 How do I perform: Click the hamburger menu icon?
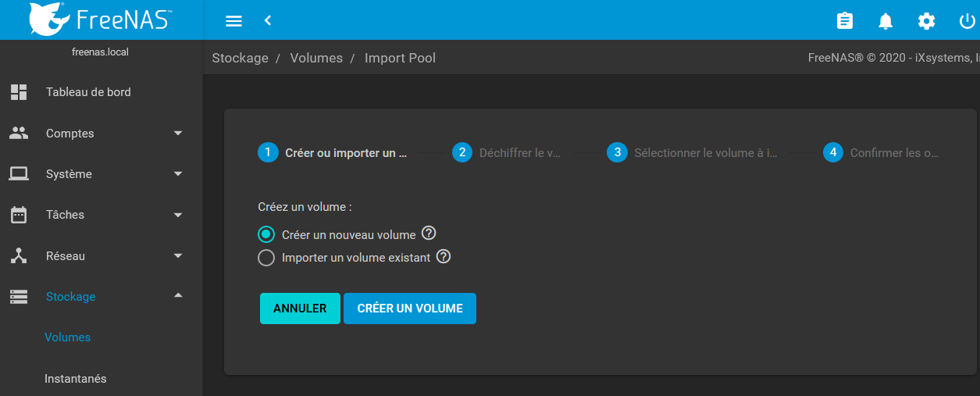tap(233, 21)
